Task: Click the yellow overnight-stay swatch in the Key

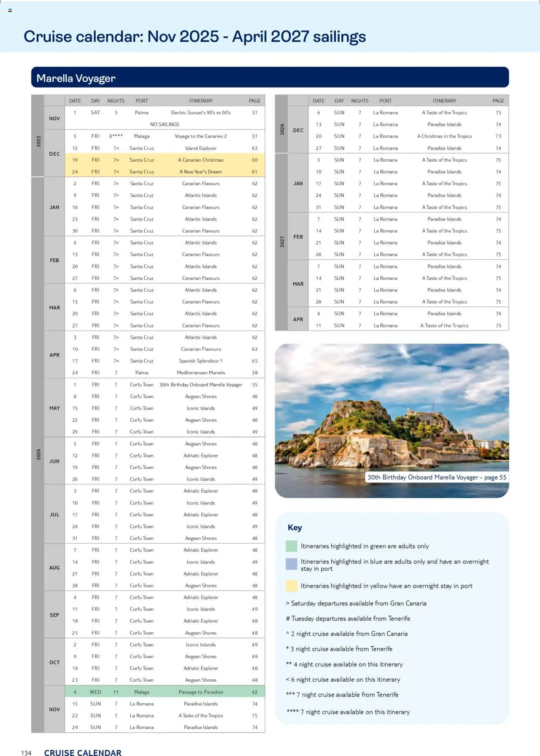Action: [x=291, y=585]
